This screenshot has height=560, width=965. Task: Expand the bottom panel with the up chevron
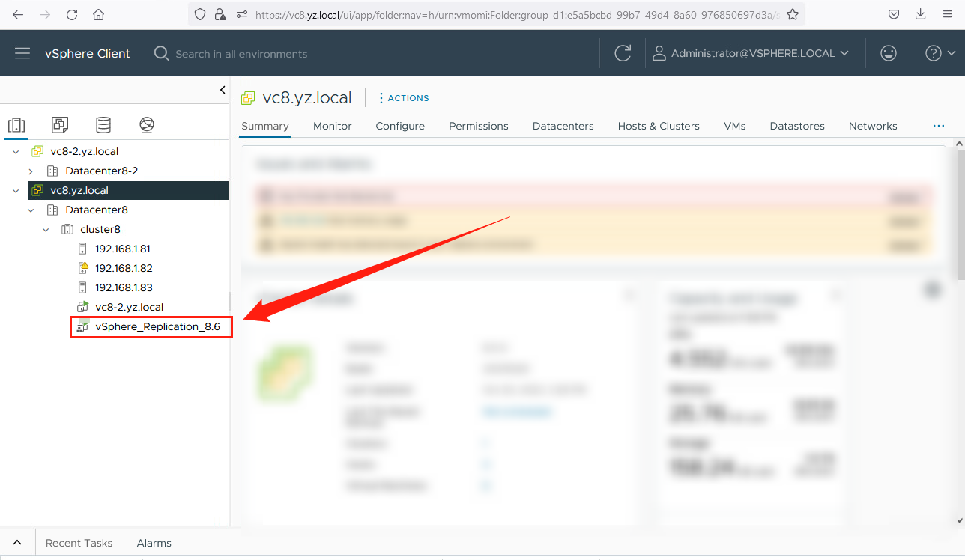coord(16,543)
